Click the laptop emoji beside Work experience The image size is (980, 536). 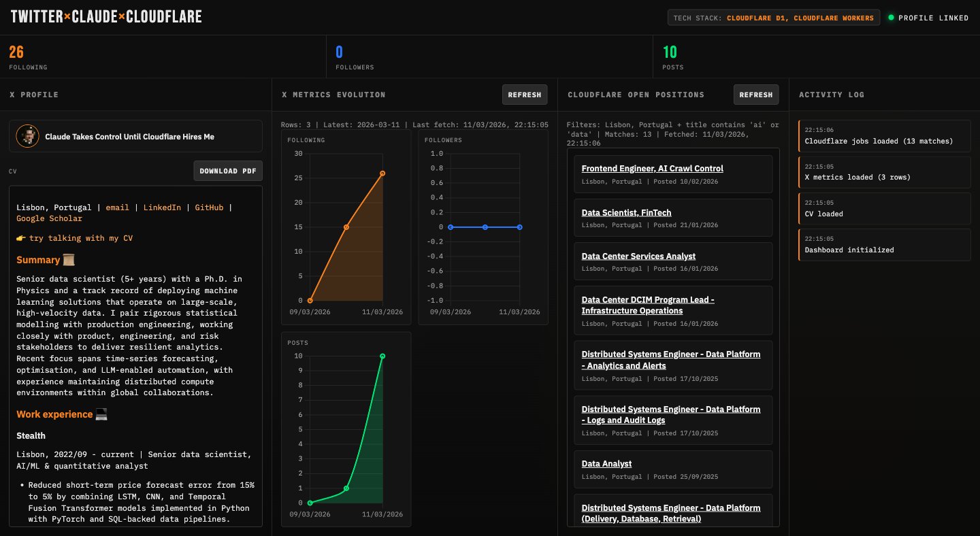pos(101,414)
